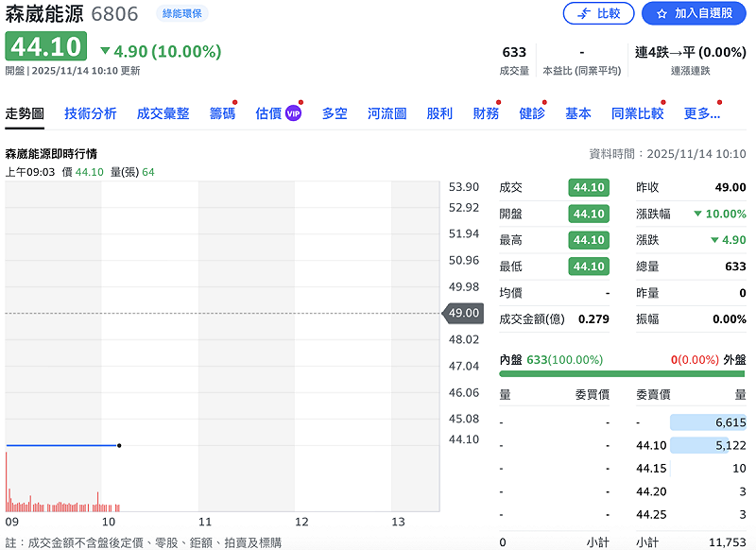The width and height of the screenshot is (756, 550).
Task: Open the 籌碼 chips analysis section
Action: [x=221, y=112]
